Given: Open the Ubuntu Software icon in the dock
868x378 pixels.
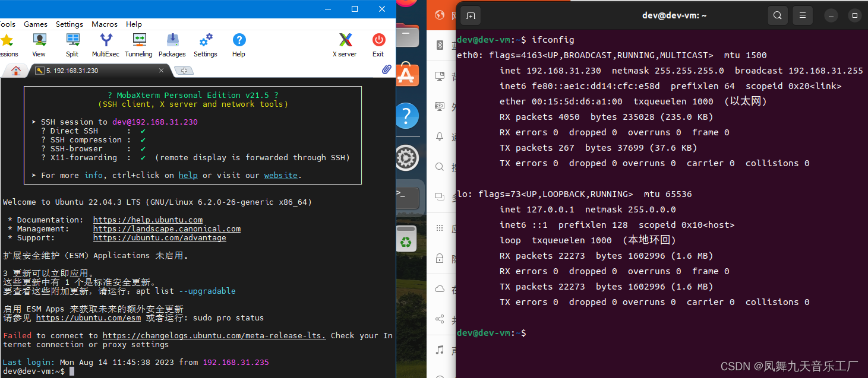Looking at the screenshot, I should tap(406, 75).
